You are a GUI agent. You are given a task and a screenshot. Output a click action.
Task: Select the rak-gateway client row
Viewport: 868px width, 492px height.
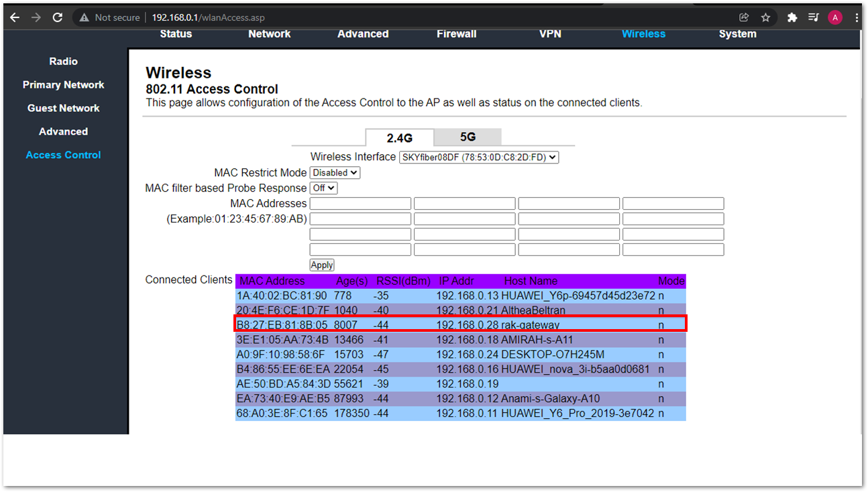coord(460,324)
